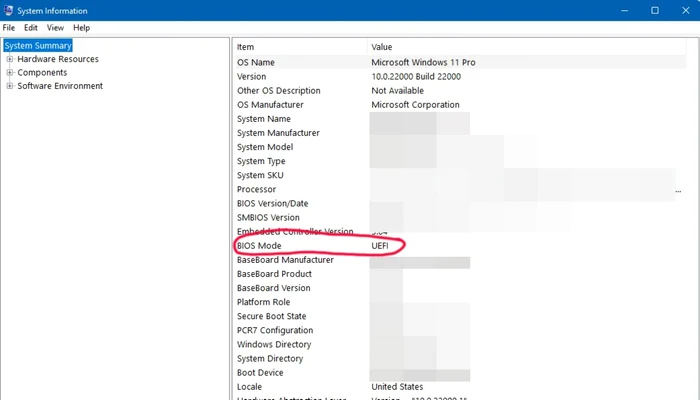Screen dimensions: 700x400
Task: Select the Version row label
Action: click(251, 77)
